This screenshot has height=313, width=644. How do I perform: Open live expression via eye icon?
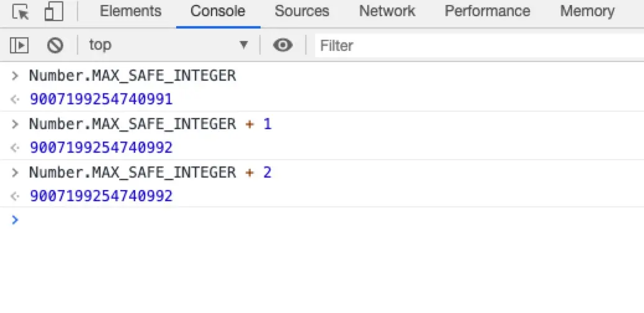coord(283,45)
